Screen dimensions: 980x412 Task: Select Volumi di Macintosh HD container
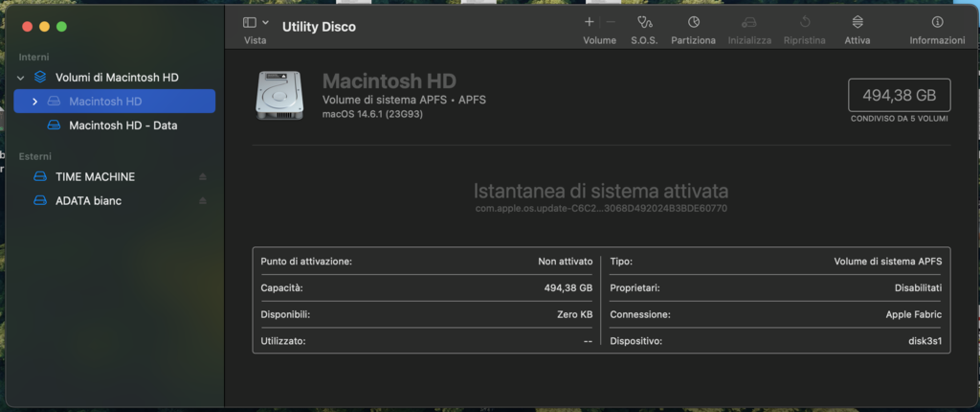[x=117, y=78]
